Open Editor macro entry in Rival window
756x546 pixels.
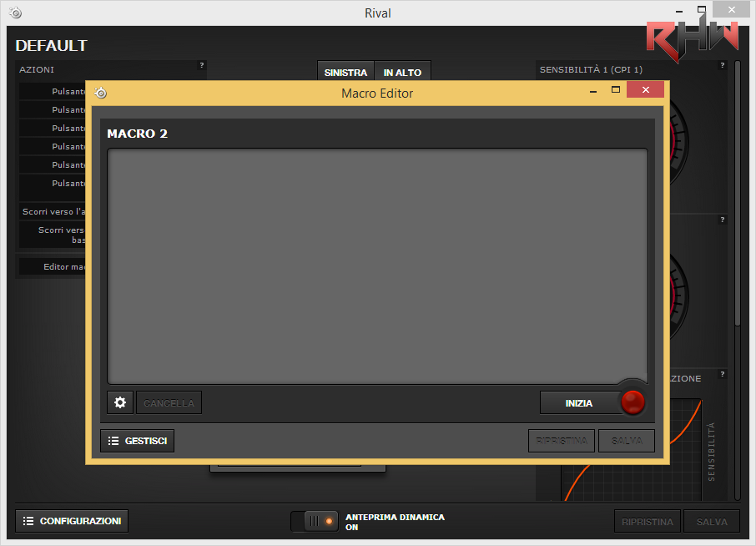pyautogui.click(x=53, y=266)
